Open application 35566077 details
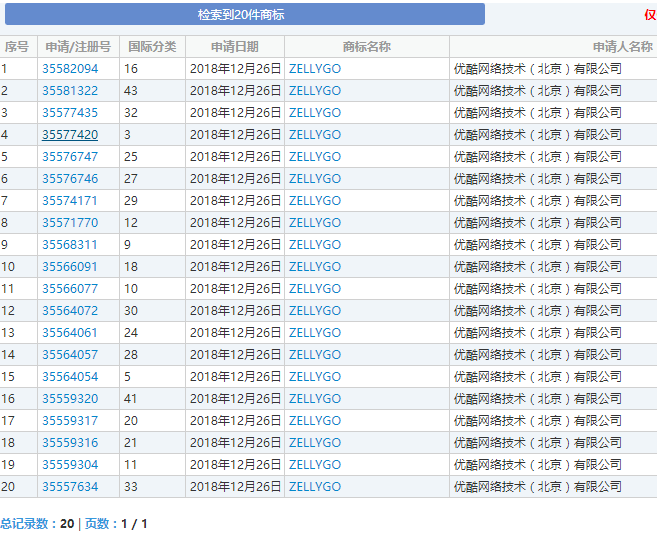 pos(70,289)
